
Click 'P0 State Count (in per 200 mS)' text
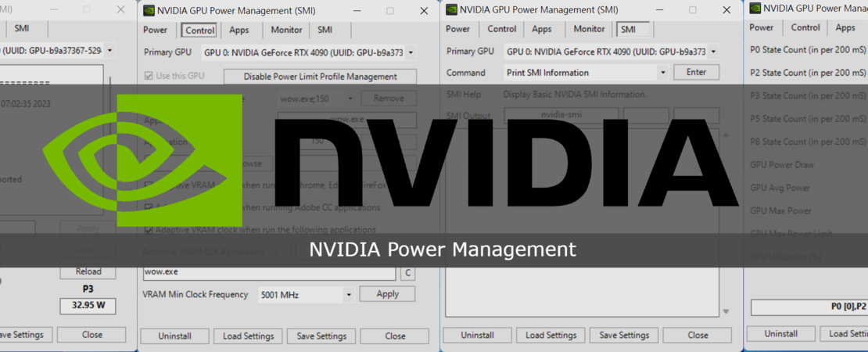pos(808,50)
